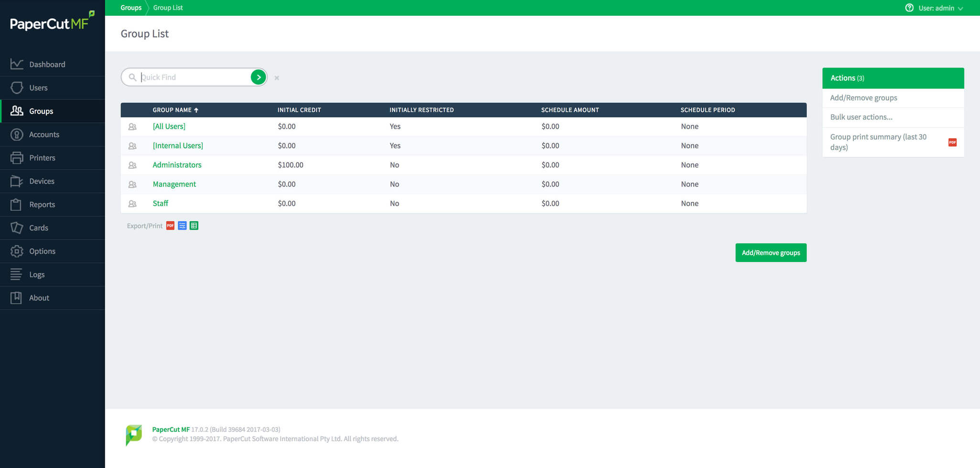Export group list as PDF icon

pos(170,226)
